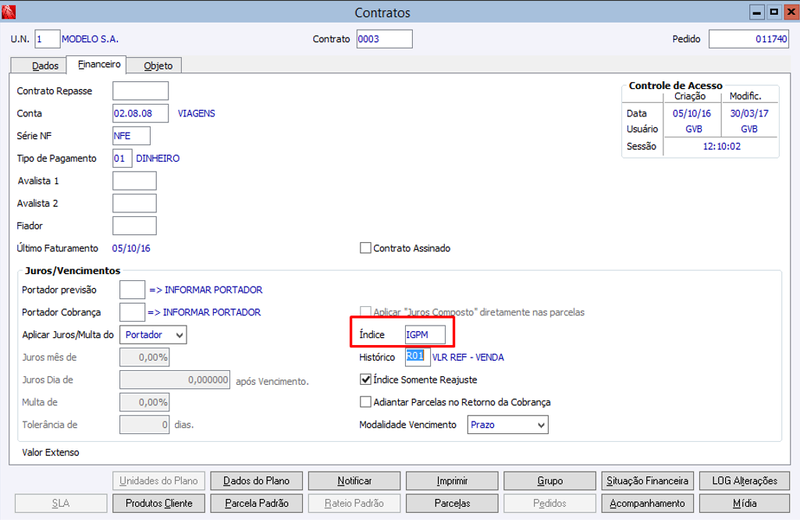Open Produtos Cliente

[159, 503]
